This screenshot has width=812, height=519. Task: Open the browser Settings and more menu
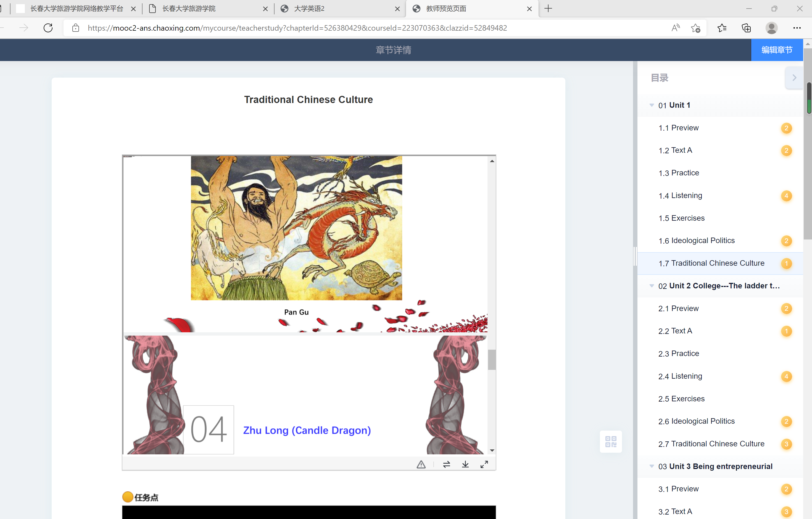tap(797, 28)
